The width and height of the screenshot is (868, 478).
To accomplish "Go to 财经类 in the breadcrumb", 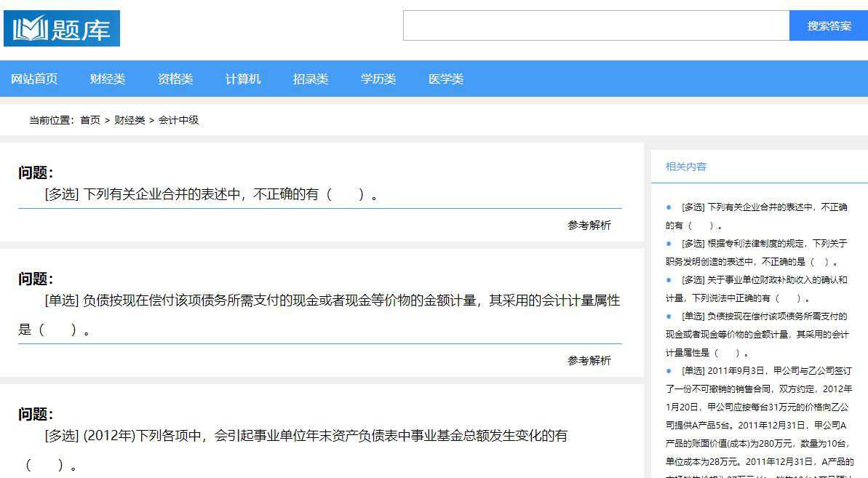I will pos(130,120).
